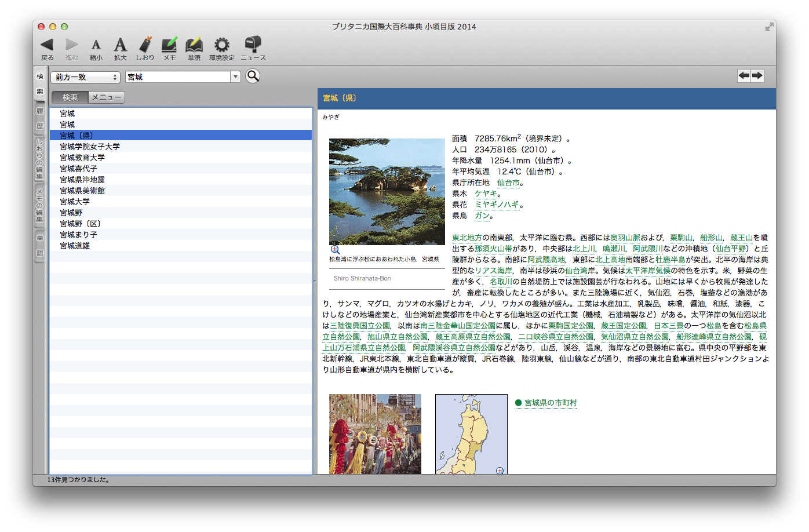The image size is (809, 532).
Task: Click the 宮城 search input field
Action: click(177, 77)
